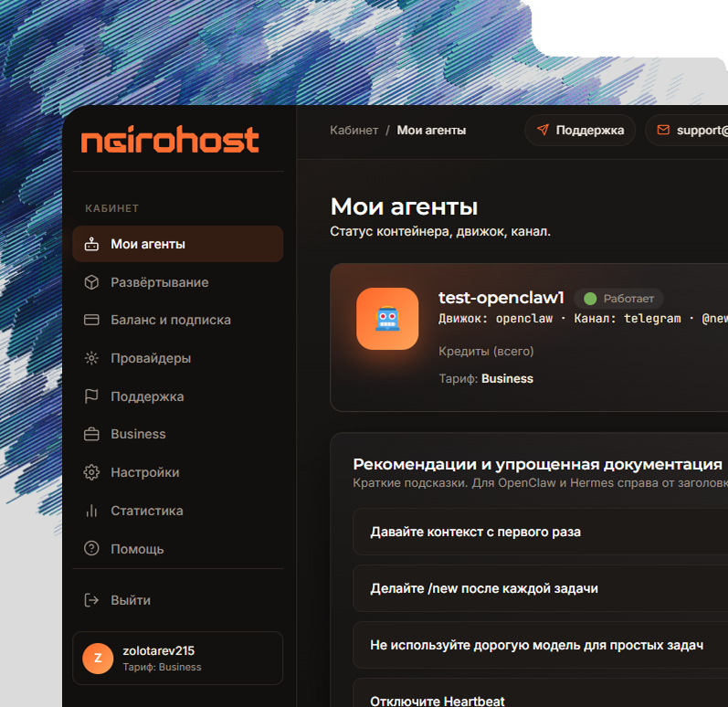Click the robot icon beside Мои агенты
The width and height of the screenshot is (728, 707).
91,244
